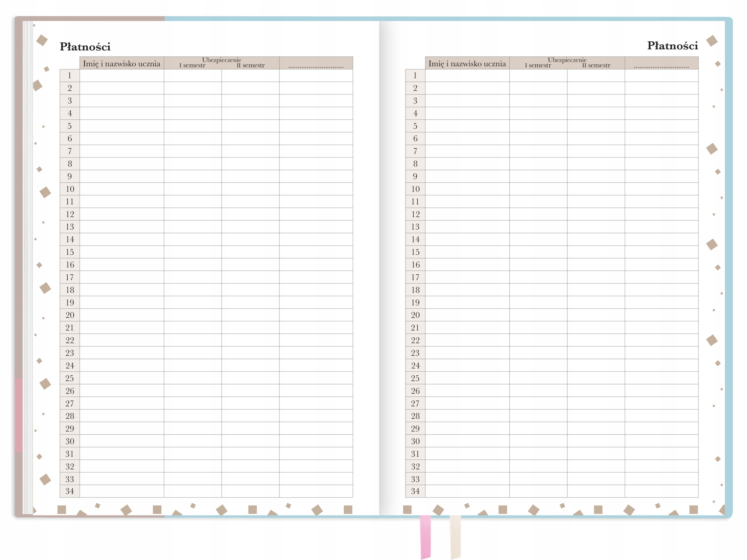Click row number 17 on left page
Screen dimensions: 747x560
pyautogui.click(x=69, y=277)
